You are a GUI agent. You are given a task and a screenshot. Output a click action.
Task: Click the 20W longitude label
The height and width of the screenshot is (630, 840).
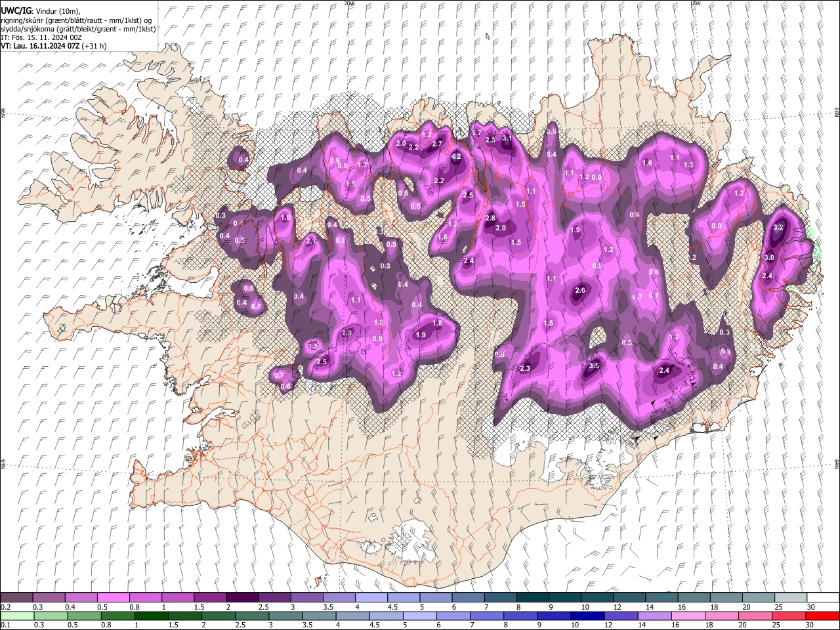click(x=350, y=3)
